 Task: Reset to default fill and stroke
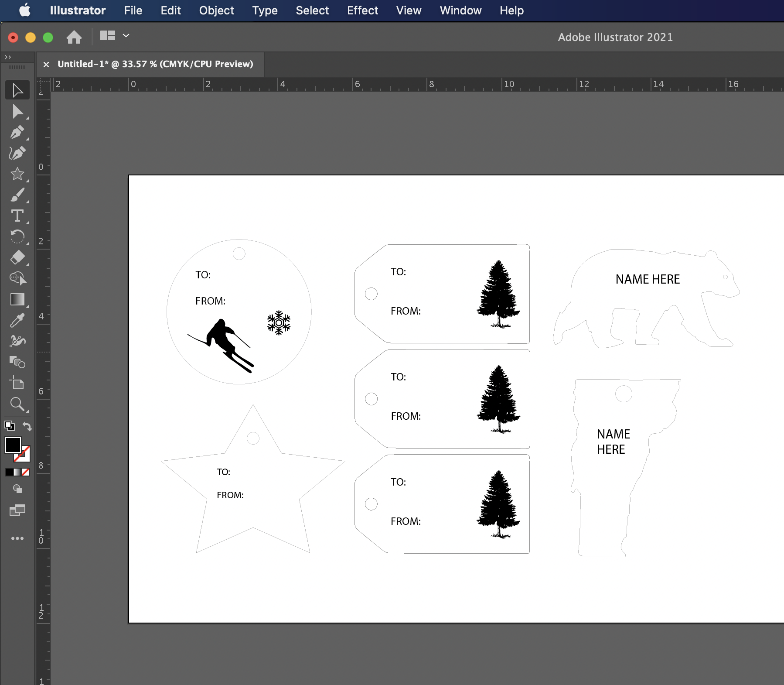9,426
